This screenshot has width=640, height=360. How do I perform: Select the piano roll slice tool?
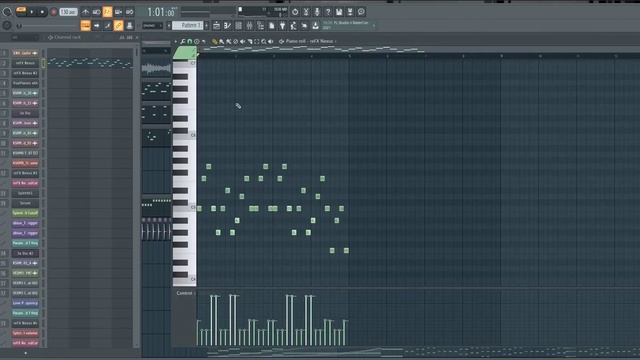(249, 41)
